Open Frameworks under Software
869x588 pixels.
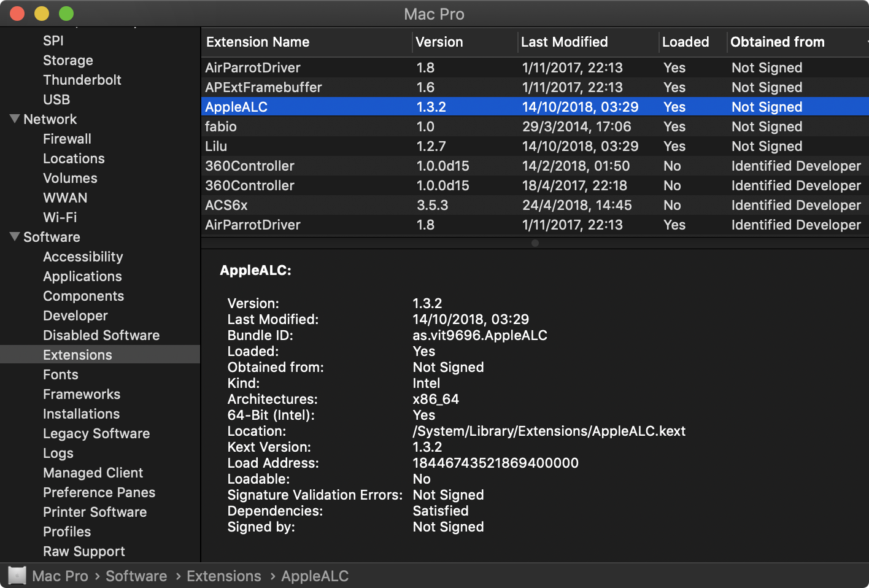82,394
